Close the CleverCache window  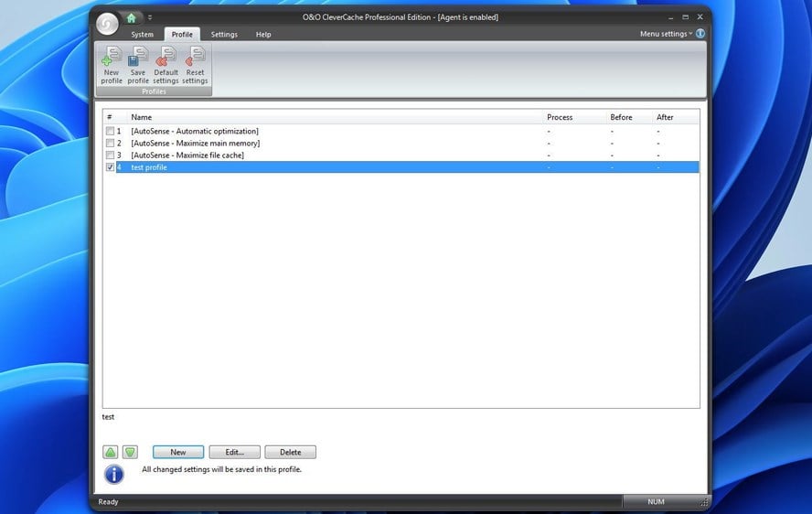tap(700, 17)
